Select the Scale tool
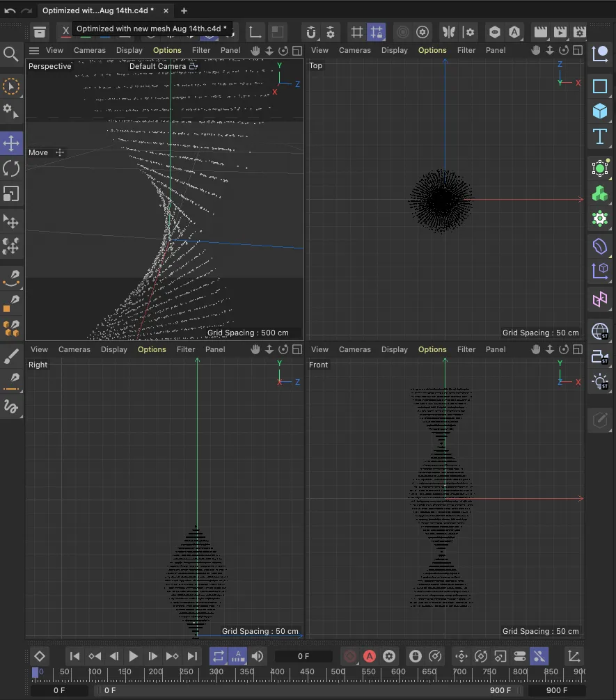The image size is (616, 700). tap(11, 193)
